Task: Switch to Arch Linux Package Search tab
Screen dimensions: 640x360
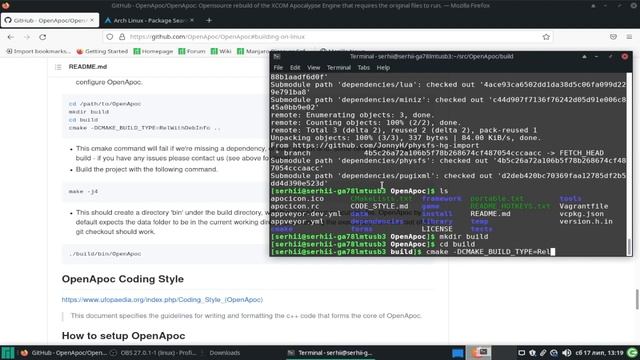Action: pos(149,20)
